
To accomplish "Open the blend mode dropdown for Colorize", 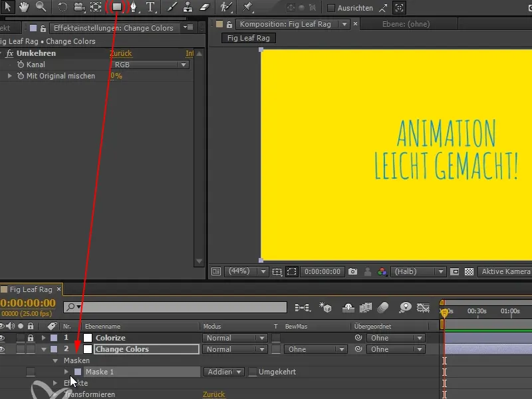I will (233, 338).
